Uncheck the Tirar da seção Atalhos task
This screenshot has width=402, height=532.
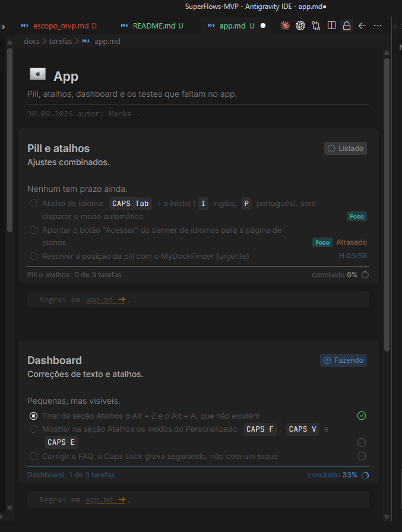point(33,416)
